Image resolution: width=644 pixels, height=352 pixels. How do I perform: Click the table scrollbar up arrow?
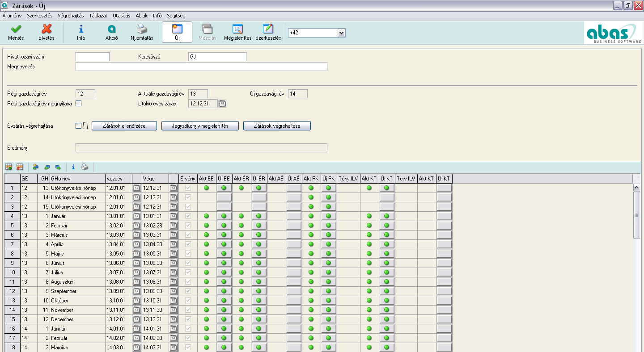click(637, 188)
